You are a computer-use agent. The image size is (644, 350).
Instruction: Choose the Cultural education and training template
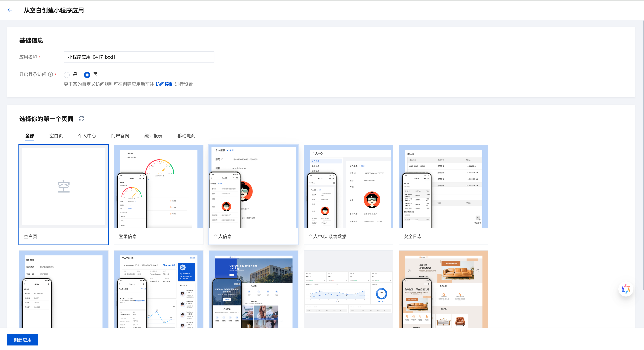coord(253,289)
